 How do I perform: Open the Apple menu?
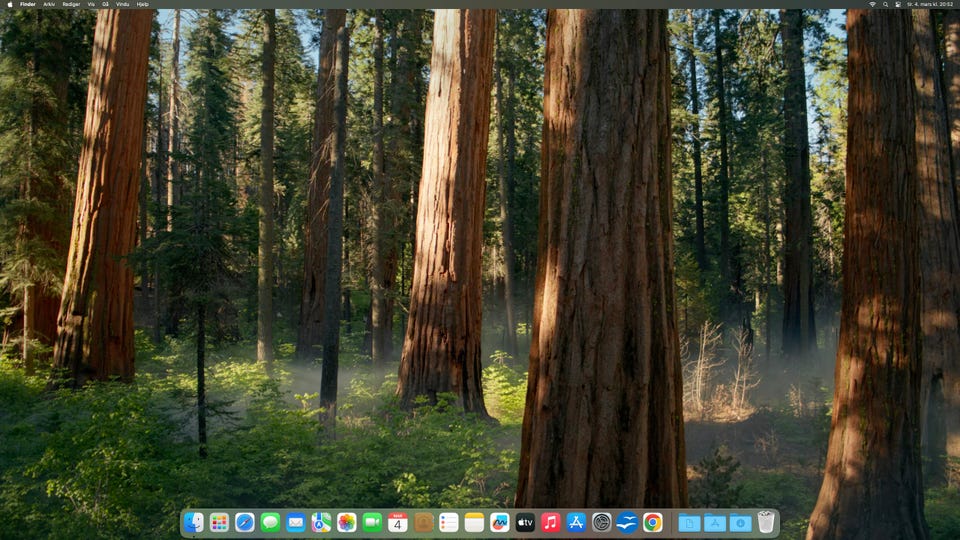[x=10, y=4]
